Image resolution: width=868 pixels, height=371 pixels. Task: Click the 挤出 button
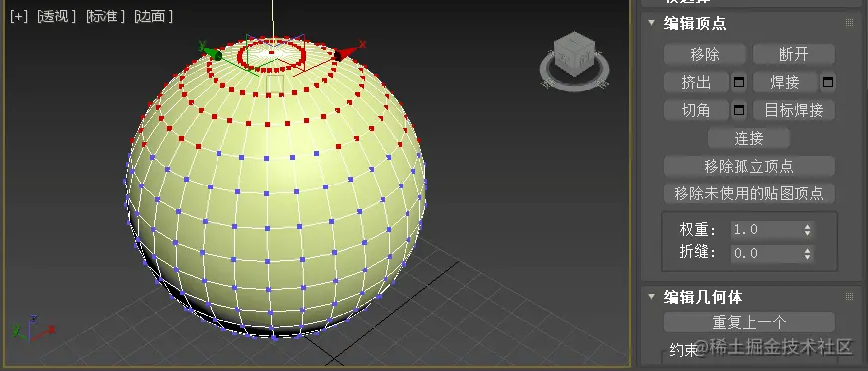[696, 82]
